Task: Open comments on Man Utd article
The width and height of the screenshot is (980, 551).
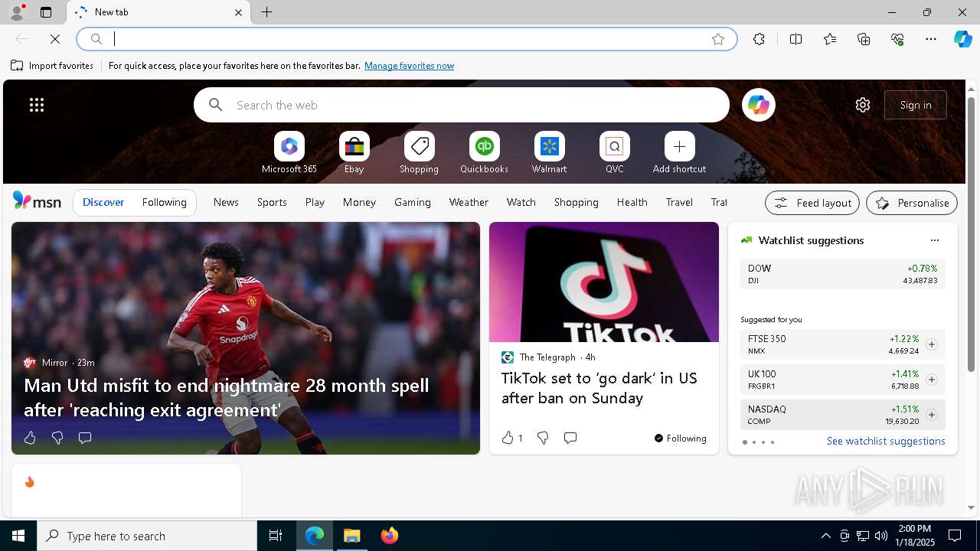Action: click(x=85, y=438)
